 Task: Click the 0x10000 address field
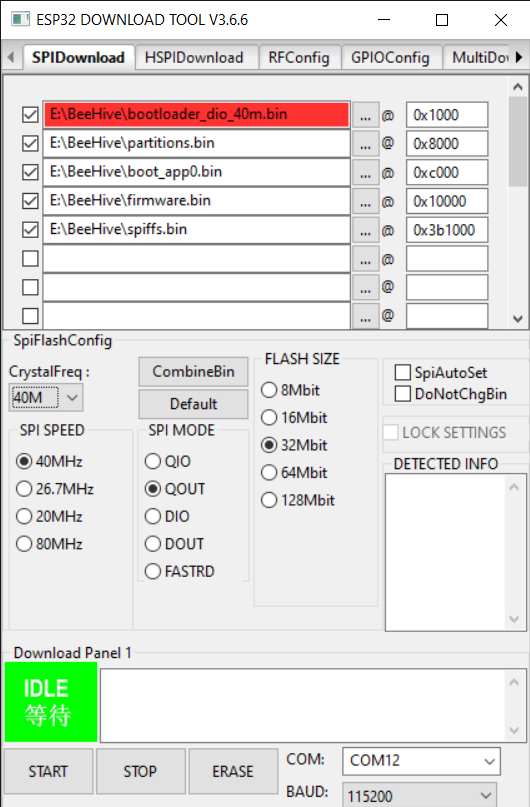[447, 201]
